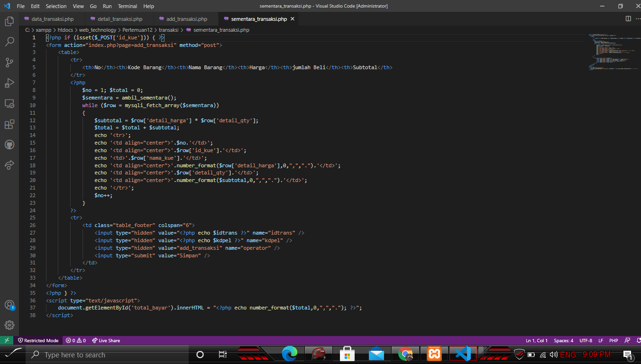Click the Pertemuan12 breadcrumb segment
Image resolution: width=641 pixels, height=364 pixels.
[x=137, y=30]
